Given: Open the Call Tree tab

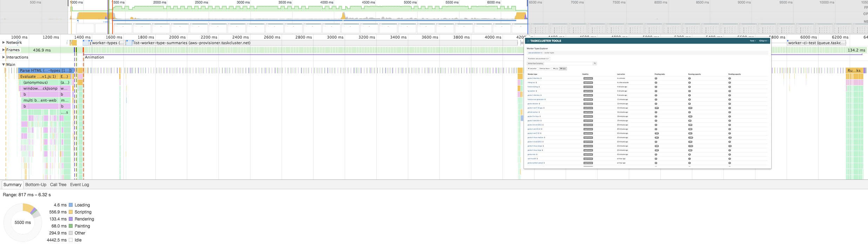Looking at the screenshot, I should (x=58, y=185).
